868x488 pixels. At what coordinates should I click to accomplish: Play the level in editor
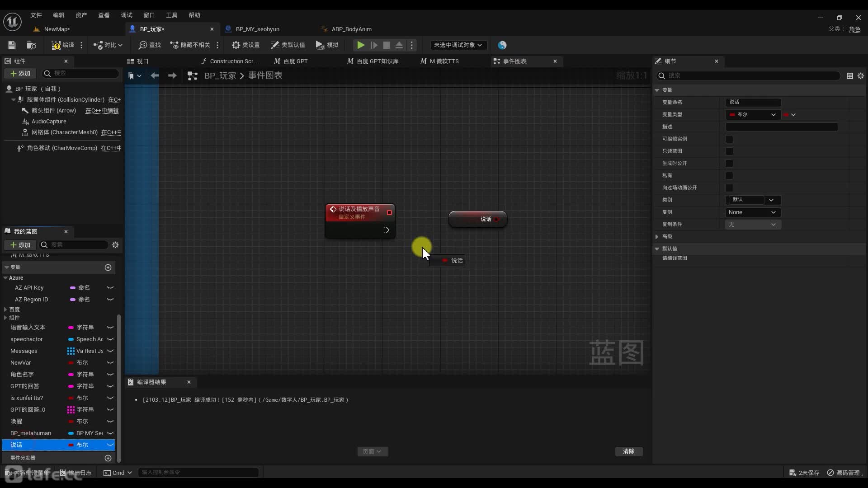click(x=361, y=45)
